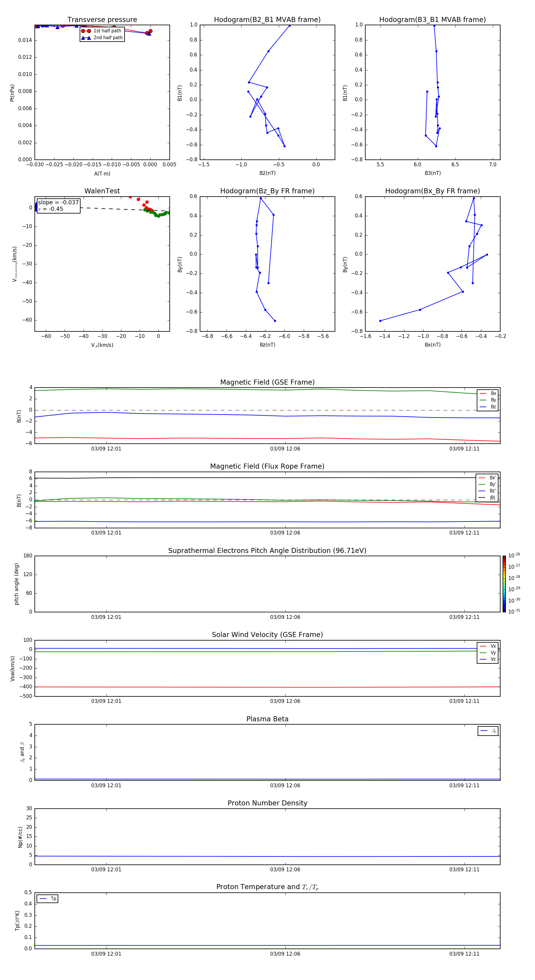
Task: Select the "1st half path" legend entry
Action: 102,31
